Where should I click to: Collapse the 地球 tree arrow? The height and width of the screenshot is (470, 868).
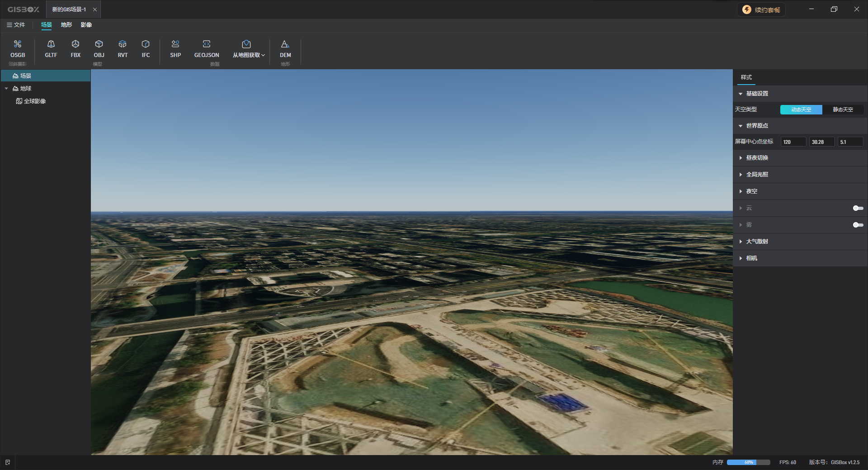click(x=6, y=88)
